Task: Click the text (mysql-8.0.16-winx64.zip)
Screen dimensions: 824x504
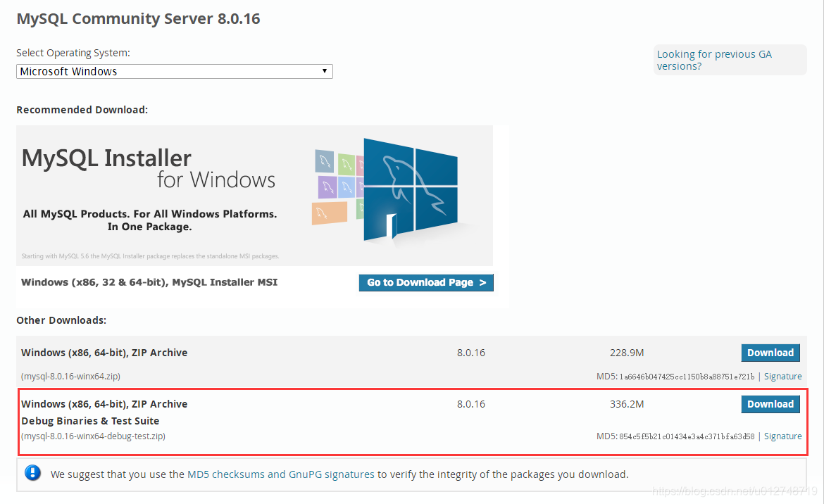Action: point(70,377)
